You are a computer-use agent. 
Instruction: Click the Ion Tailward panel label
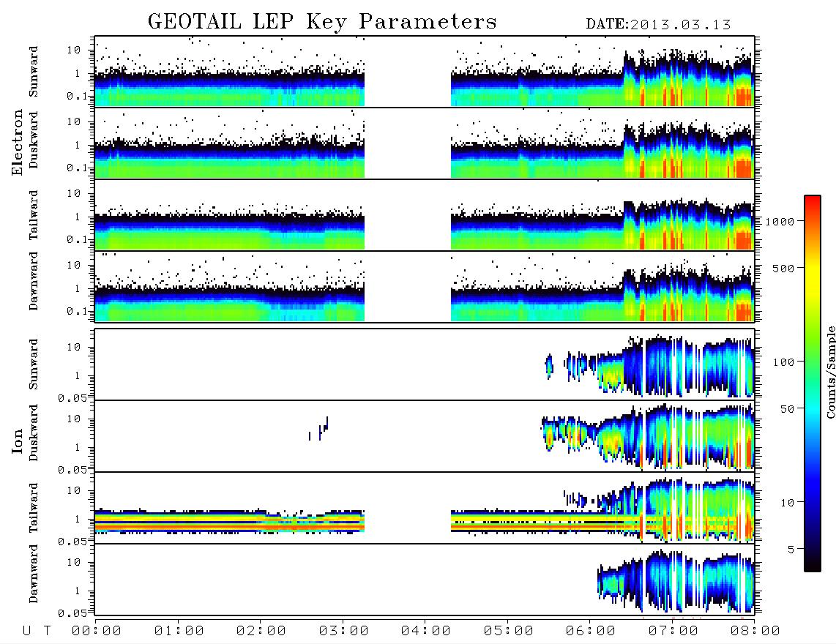(34, 508)
